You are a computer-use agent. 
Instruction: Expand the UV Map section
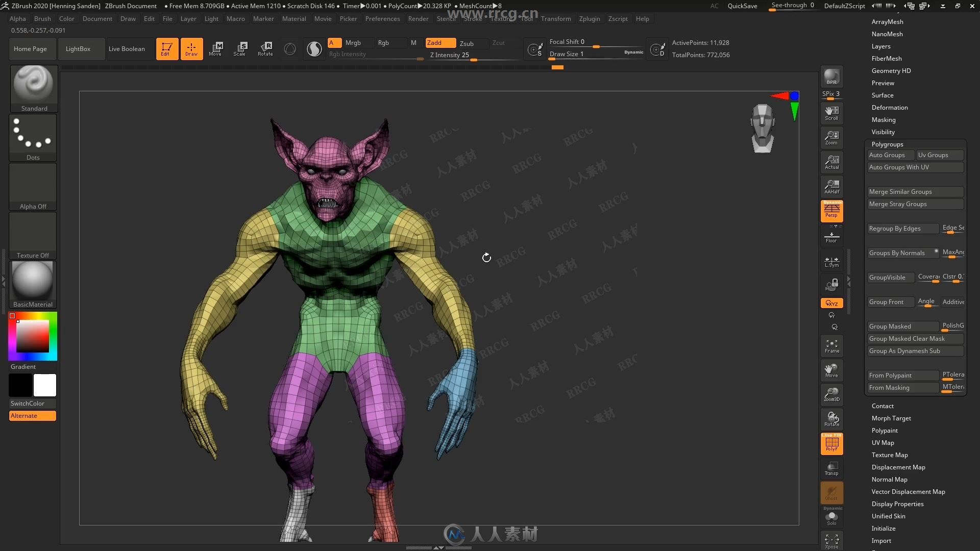883,442
